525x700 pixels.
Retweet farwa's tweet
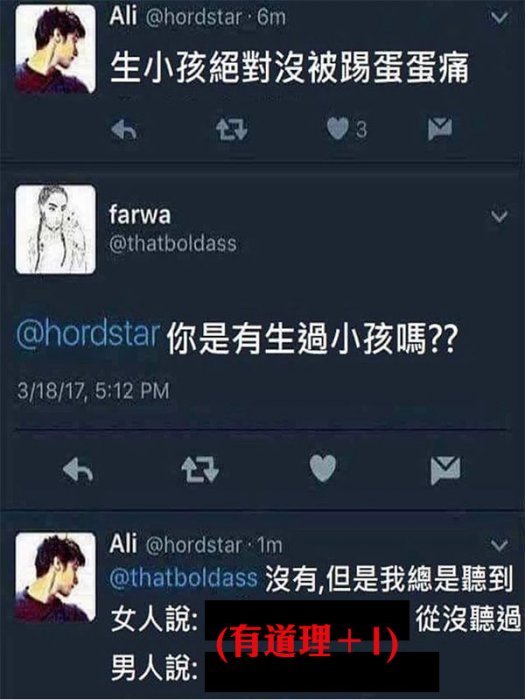[200, 470]
